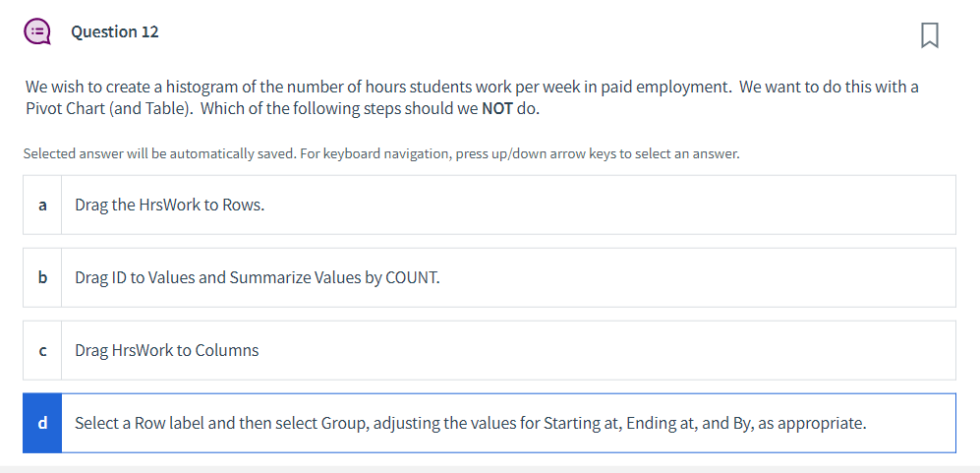Select the Question 12 heading
The image size is (980, 473).
(x=115, y=31)
